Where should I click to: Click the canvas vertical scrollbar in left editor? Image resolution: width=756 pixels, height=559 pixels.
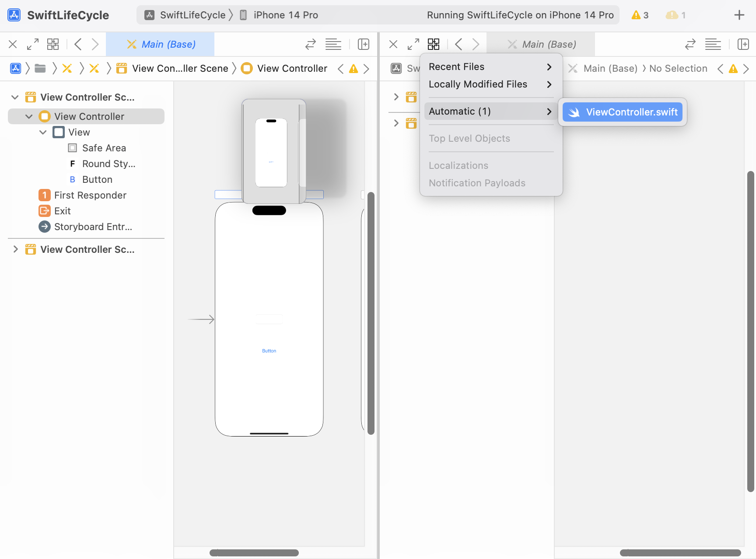371,313
